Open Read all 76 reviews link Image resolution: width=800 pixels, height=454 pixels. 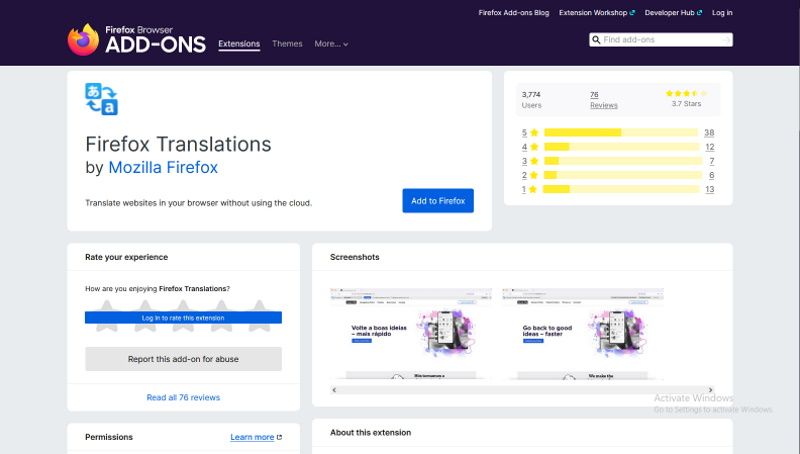pos(183,397)
